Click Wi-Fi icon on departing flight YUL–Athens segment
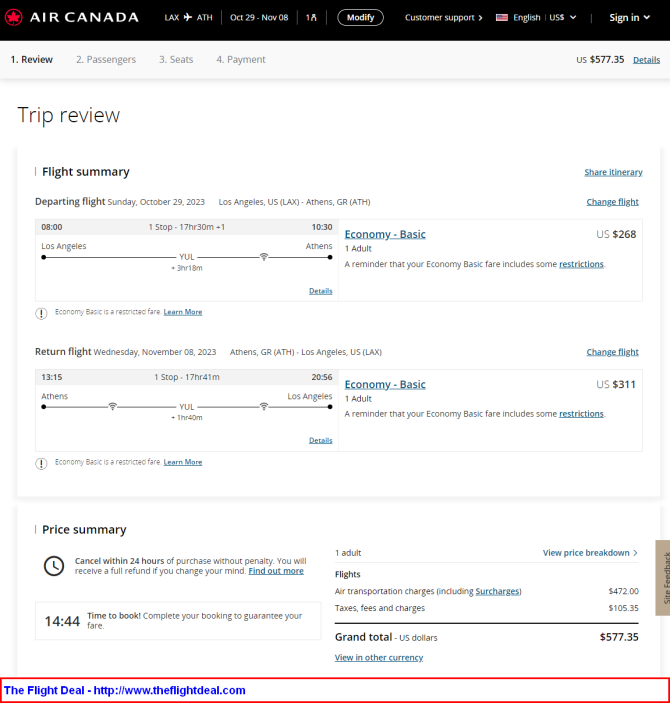Viewport: 670px width, 703px height. pyautogui.click(x=264, y=256)
